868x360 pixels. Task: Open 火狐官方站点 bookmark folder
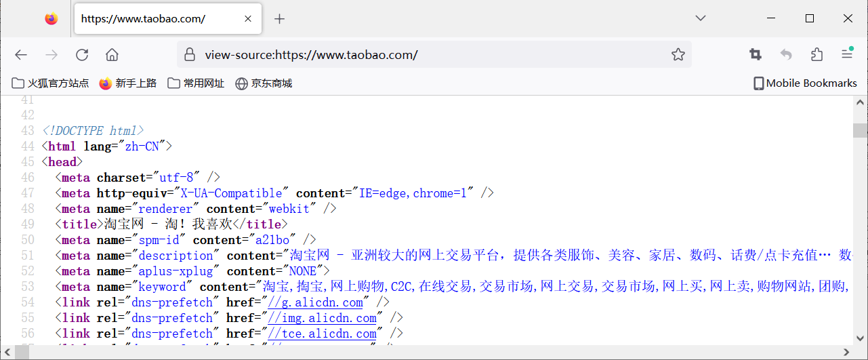point(51,83)
